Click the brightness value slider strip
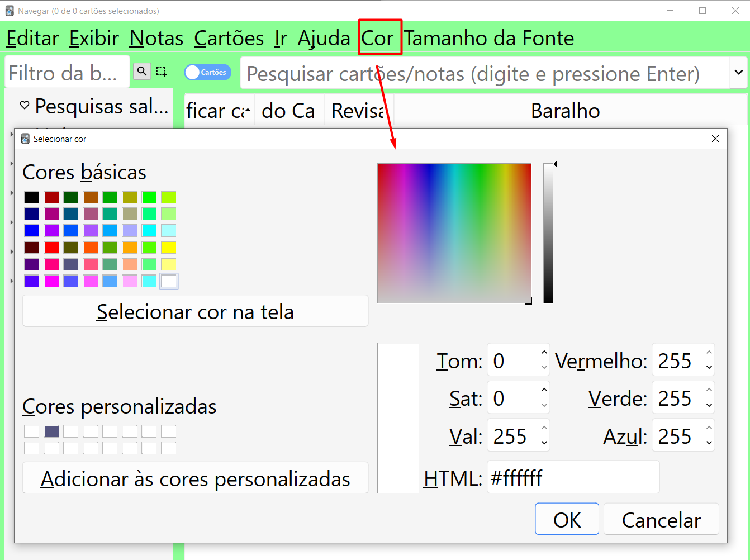Viewport: 750px width, 560px height. 548,234
